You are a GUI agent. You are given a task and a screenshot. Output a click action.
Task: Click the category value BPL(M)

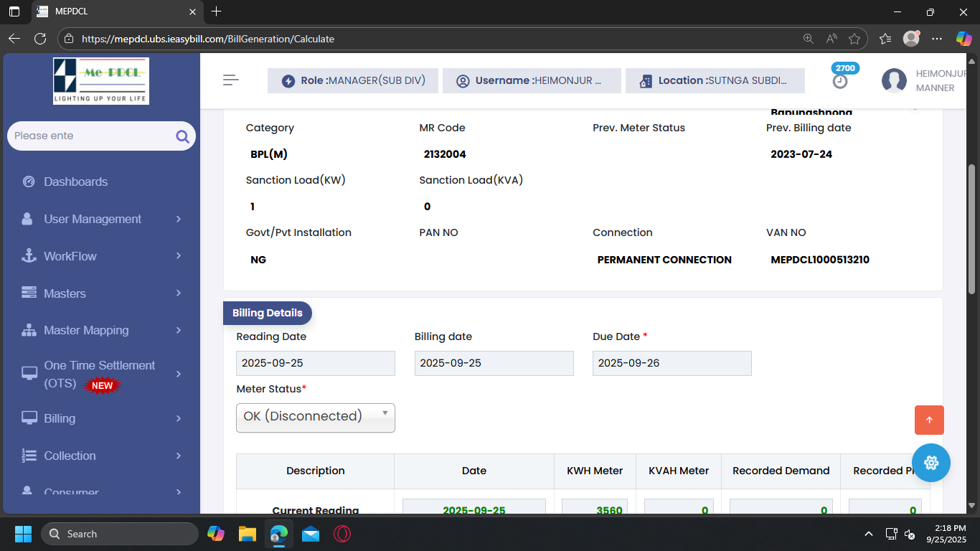click(269, 154)
